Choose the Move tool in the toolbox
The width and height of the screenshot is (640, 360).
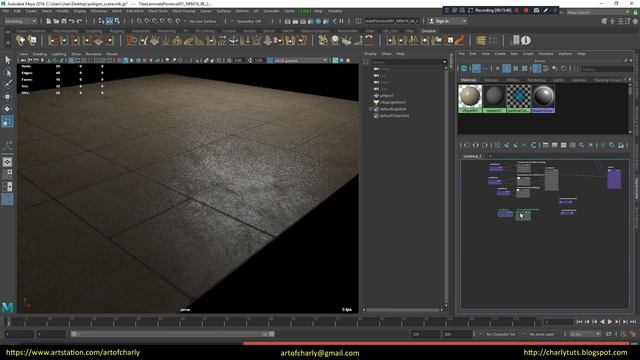point(7,97)
